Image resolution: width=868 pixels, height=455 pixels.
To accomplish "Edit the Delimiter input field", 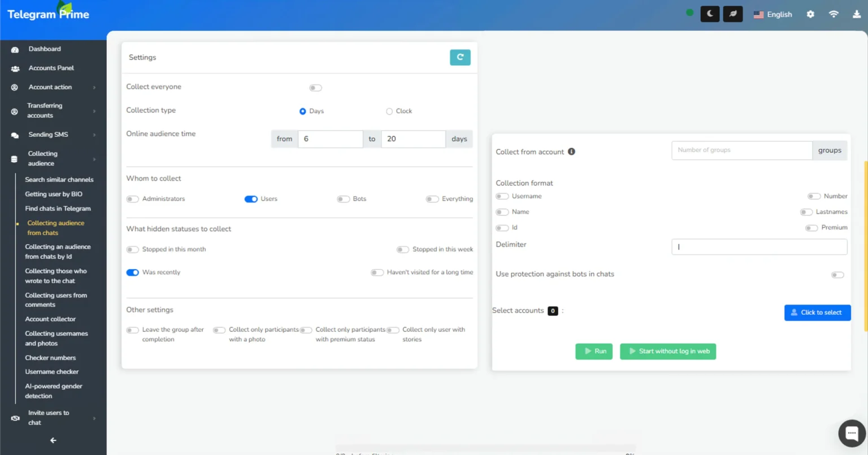I will [x=759, y=247].
